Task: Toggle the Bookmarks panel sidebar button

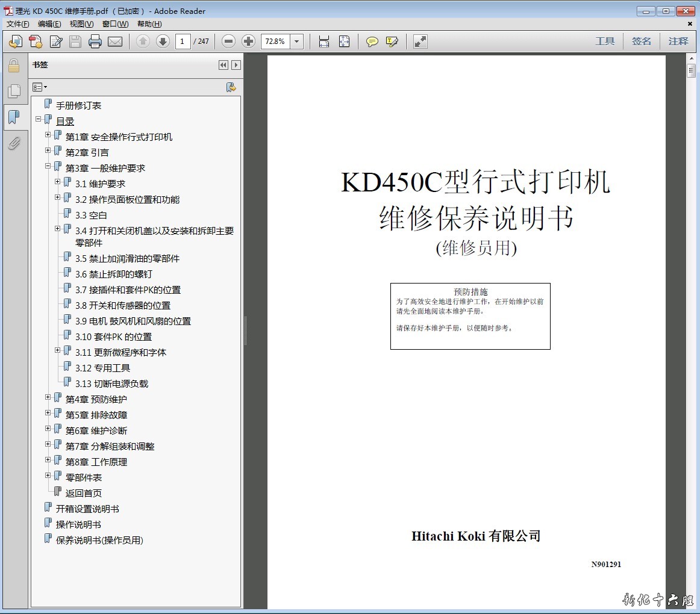Action: 14,117
